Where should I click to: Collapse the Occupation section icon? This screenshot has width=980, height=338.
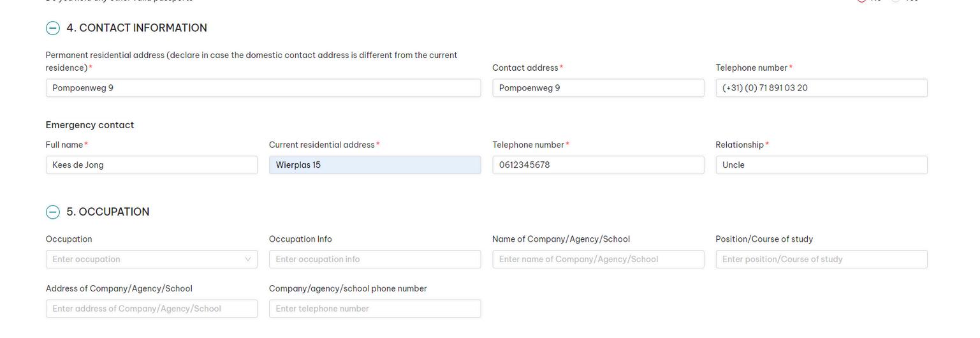53,212
